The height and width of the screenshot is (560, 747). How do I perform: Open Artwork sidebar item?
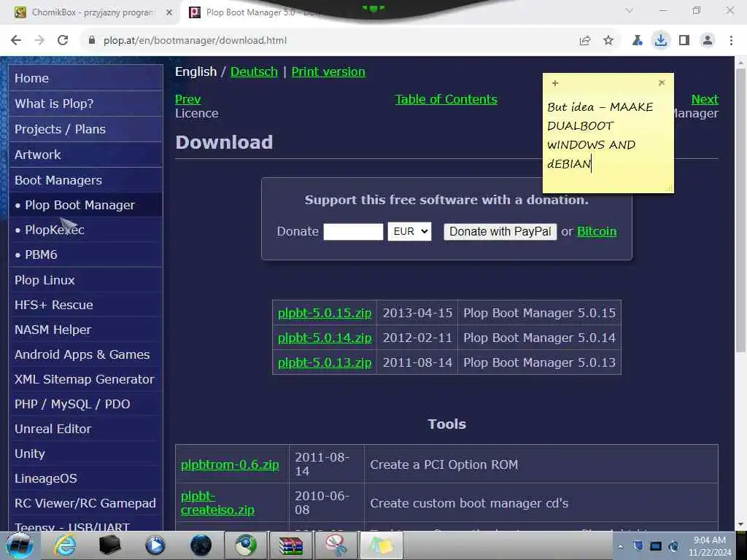[x=86, y=155]
